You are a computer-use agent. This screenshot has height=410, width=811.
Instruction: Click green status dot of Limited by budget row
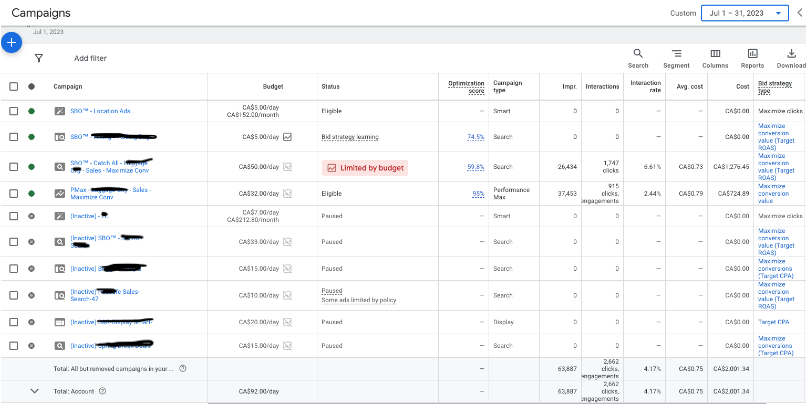click(32, 166)
